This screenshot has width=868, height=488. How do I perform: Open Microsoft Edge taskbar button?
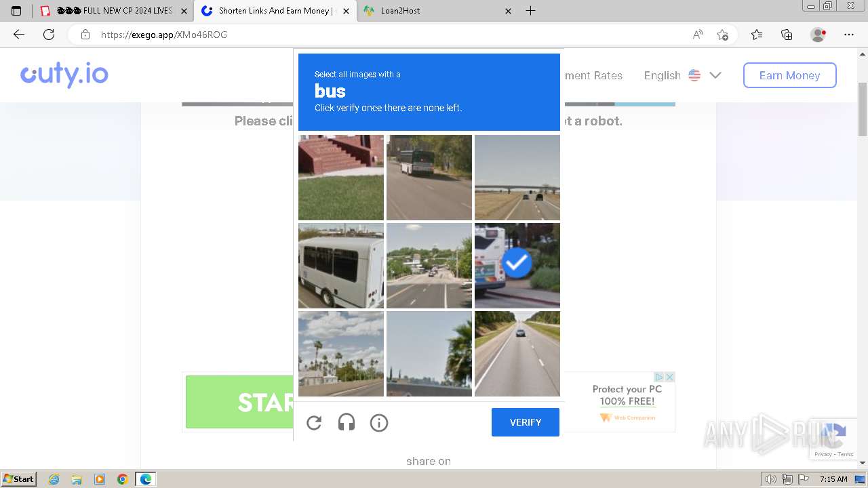point(146,479)
